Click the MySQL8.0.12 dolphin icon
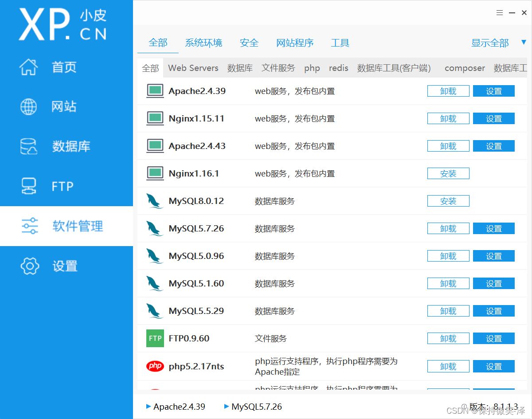The image size is (532, 419). pos(155,201)
